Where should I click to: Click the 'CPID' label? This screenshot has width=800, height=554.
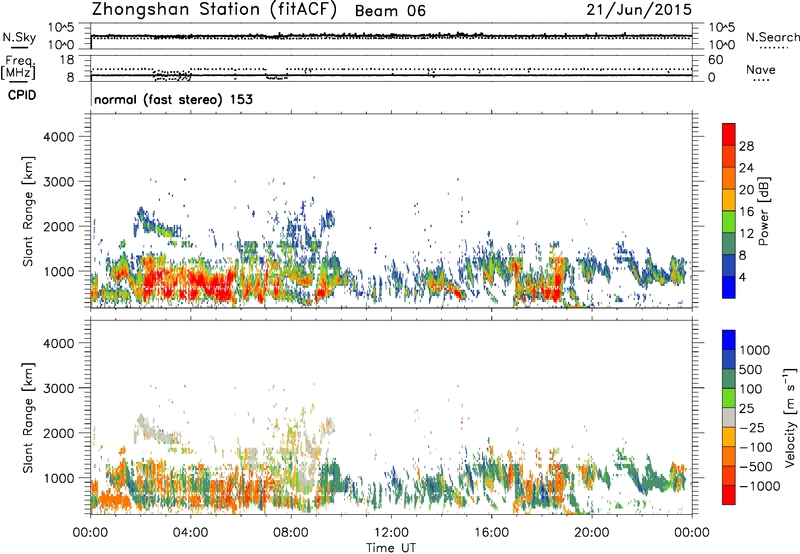(x=22, y=95)
